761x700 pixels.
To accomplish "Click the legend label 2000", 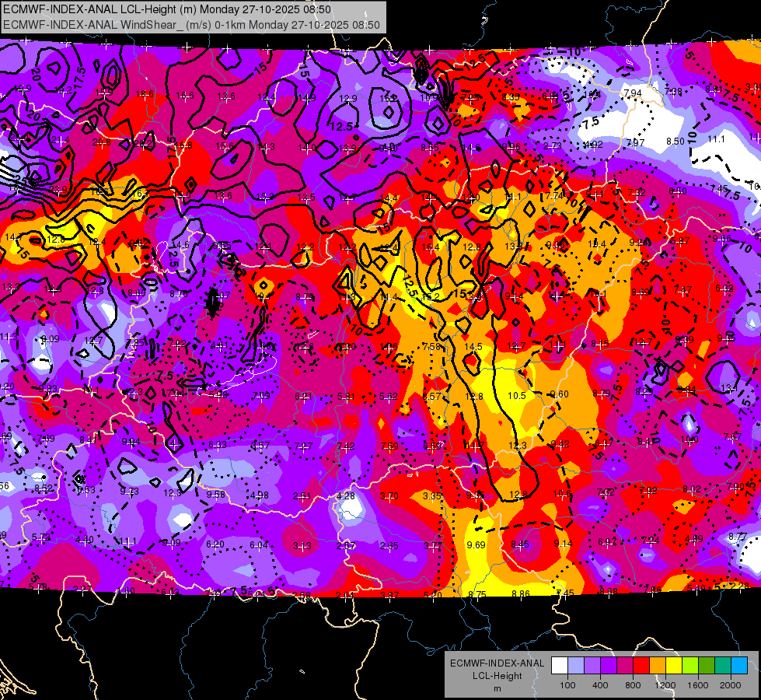I will [731, 685].
